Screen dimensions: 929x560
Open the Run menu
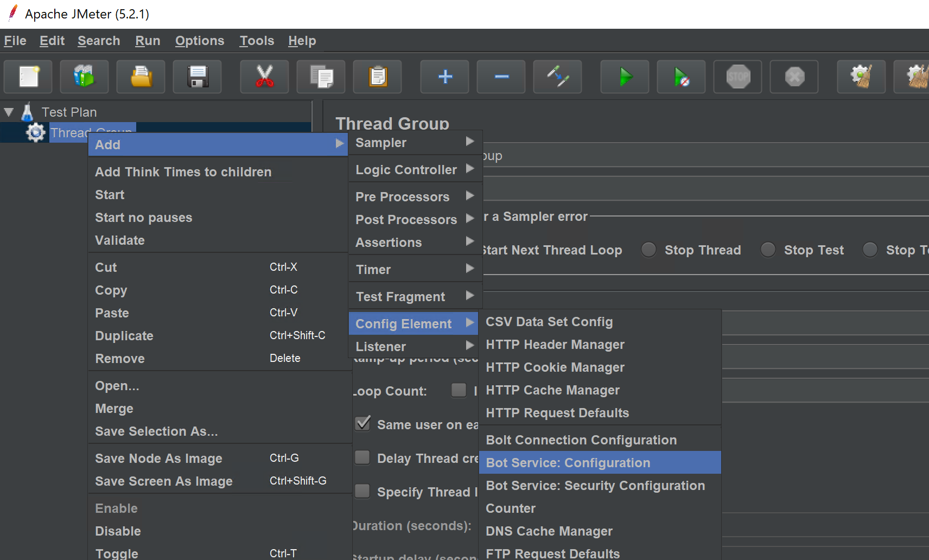click(x=148, y=41)
